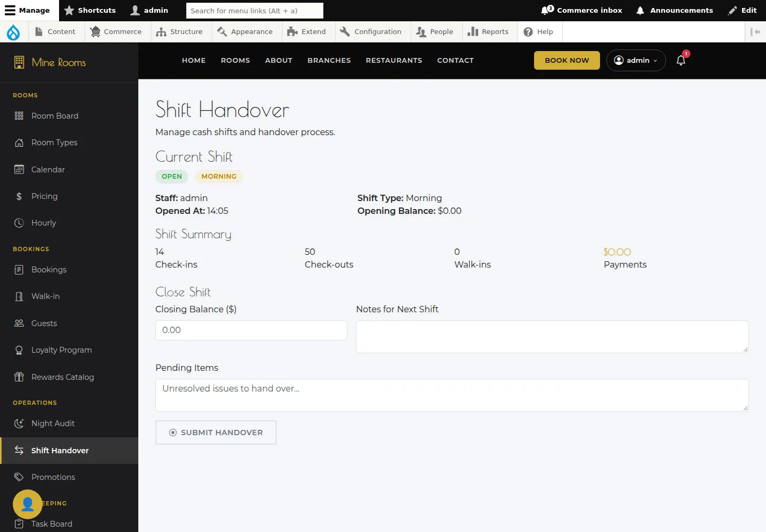The width and height of the screenshot is (766, 532).
Task: Open Rewards Catalog in sidebar
Action: click(x=69, y=377)
